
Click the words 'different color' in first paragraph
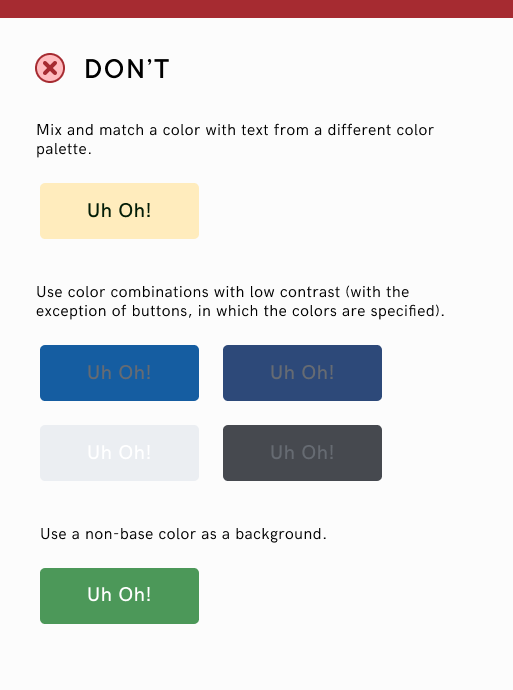tap(381, 130)
